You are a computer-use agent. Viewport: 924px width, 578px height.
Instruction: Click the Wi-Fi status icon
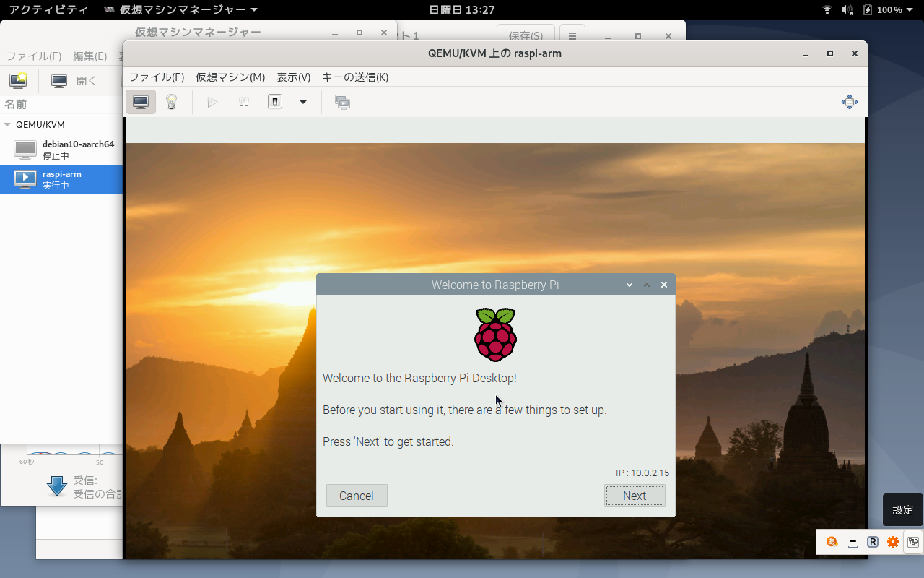(827, 9)
